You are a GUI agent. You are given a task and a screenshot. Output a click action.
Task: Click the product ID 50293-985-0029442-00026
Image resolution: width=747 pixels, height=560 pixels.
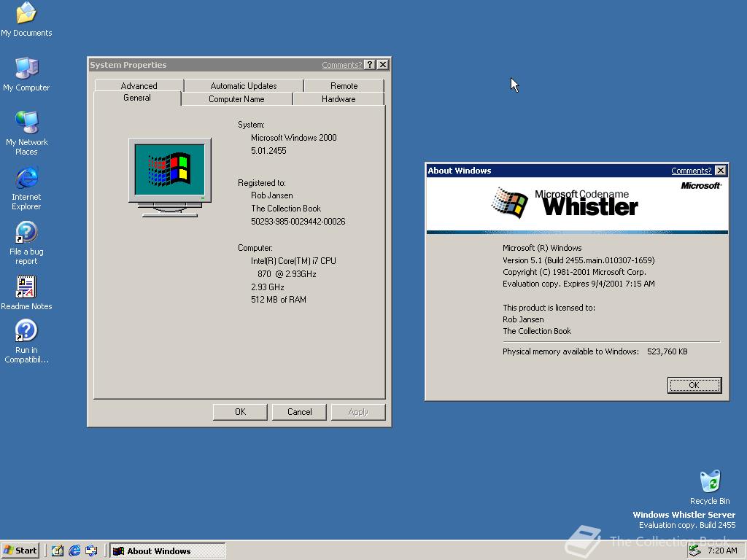(x=298, y=222)
